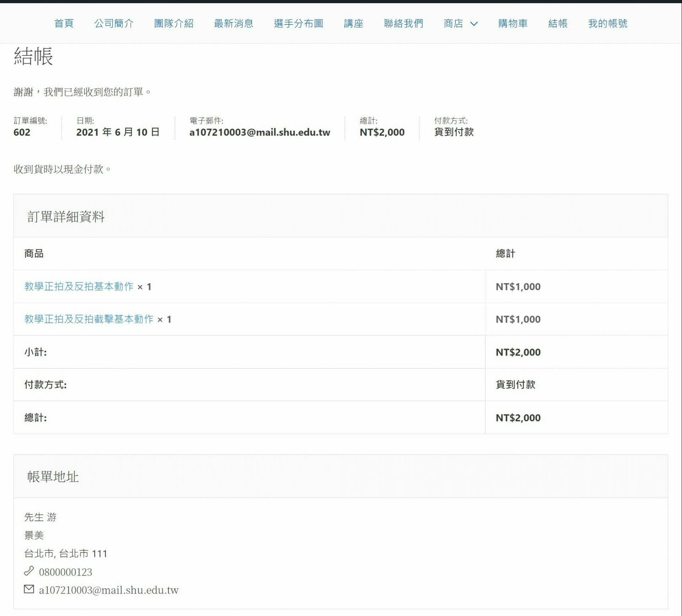Click the phone number 0800000123
The height and width of the screenshot is (616, 682).
tap(65, 572)
